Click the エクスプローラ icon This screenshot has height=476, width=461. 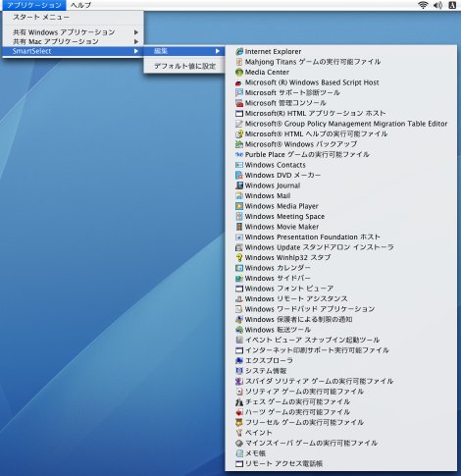tap(239, 360)
